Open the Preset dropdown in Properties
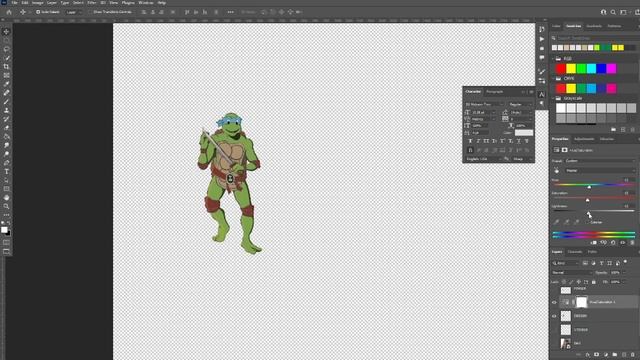640x360 pixels. click(600, 161)
